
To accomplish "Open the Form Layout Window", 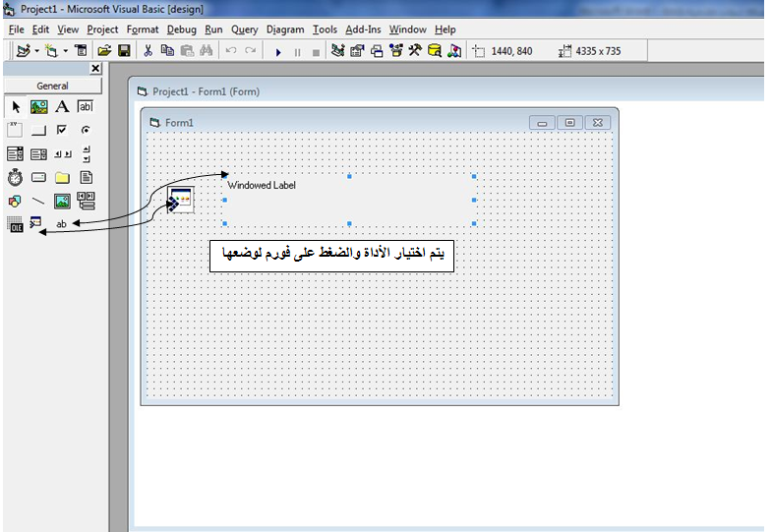I will (377, 51).
